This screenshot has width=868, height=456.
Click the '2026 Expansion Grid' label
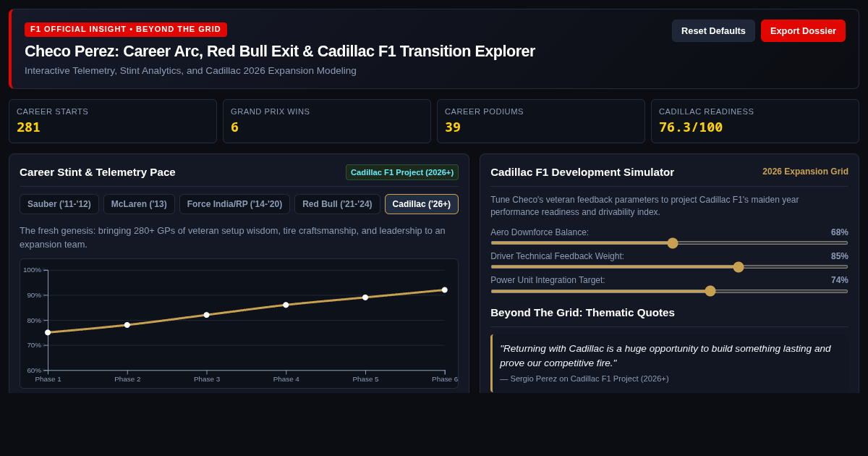[805, 172]
